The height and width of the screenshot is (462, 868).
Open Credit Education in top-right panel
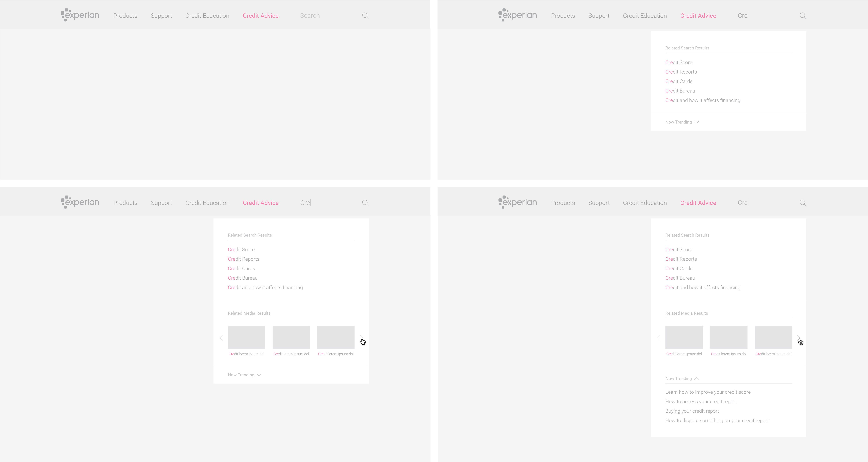point(645,16)
